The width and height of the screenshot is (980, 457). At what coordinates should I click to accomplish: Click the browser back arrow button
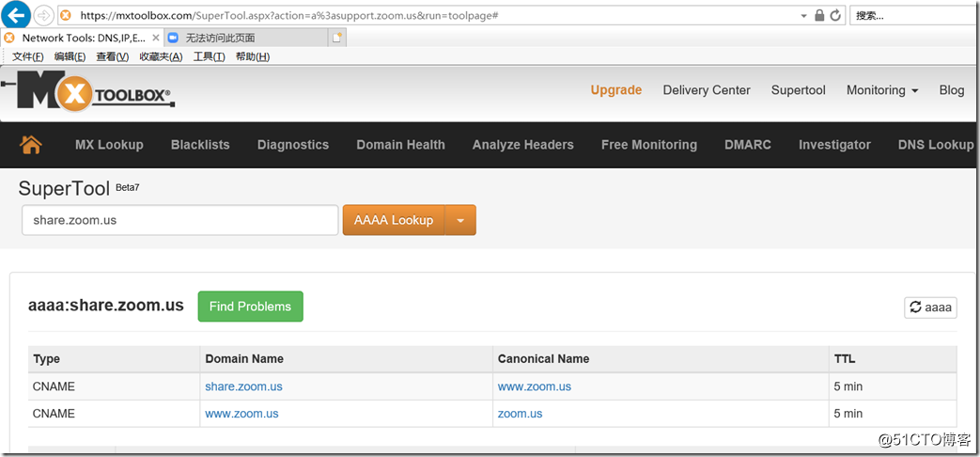point(16,14)
